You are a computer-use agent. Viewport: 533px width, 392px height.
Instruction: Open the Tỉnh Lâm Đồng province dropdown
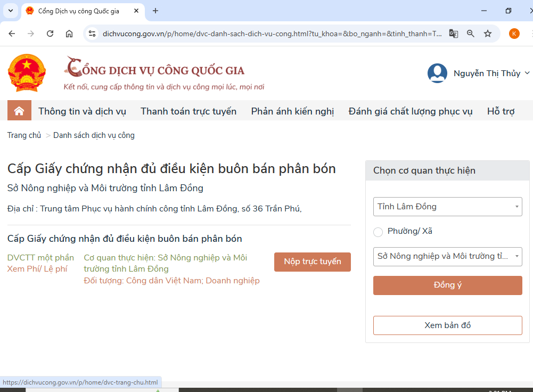(447, 207)
